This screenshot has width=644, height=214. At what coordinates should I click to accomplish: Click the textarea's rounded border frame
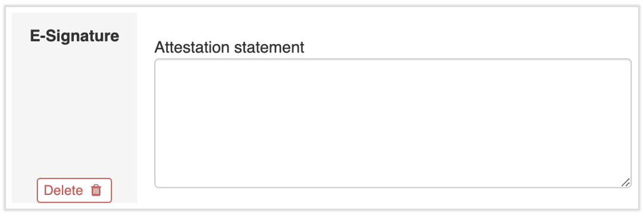(x=393, y=59)
